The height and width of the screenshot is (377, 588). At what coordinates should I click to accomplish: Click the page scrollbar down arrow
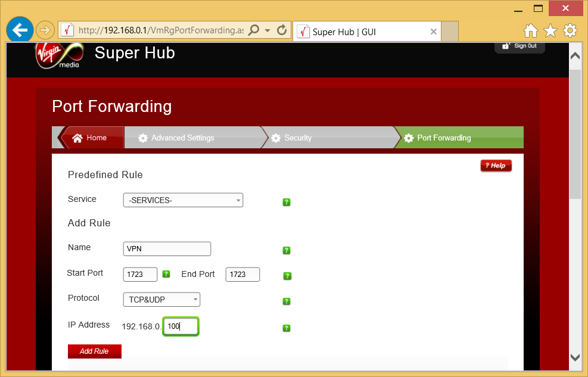[x=575, y=357]
